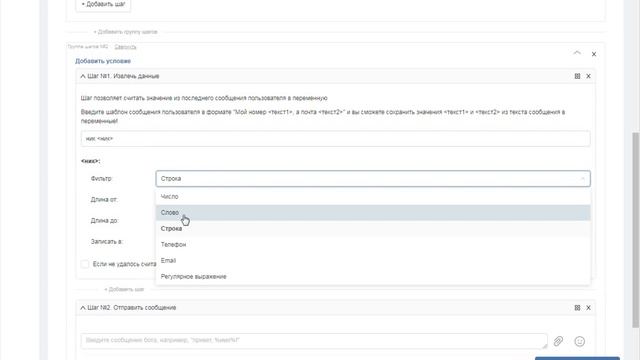Attach a file with the paperclip icon

pos(558,341)
